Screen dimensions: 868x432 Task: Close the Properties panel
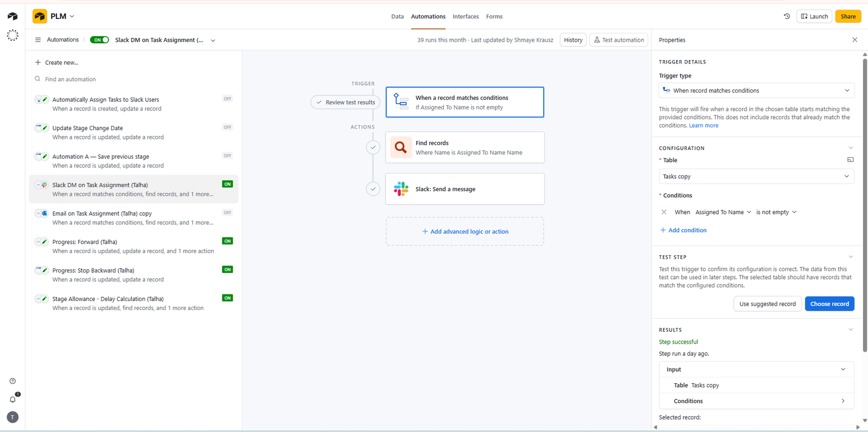[x=854, y=40]
